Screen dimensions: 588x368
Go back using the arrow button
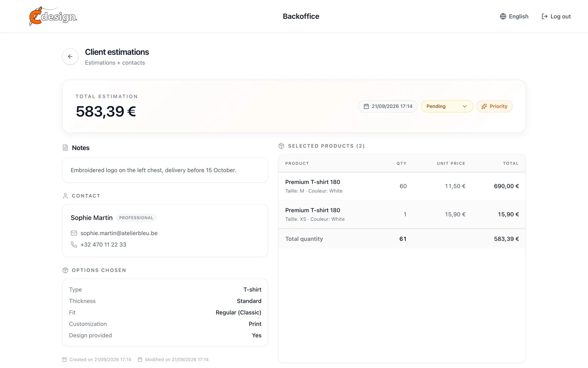[70, 56]
